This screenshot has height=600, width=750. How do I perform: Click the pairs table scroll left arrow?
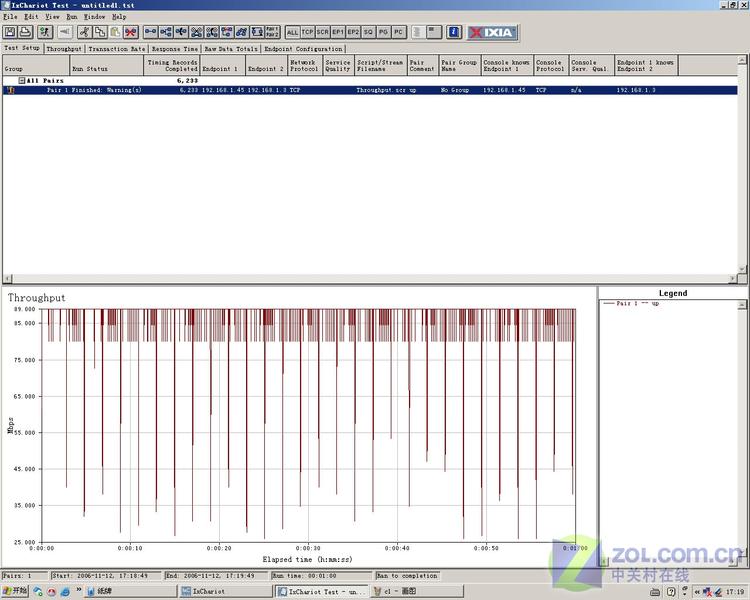[x=7, y=278]
